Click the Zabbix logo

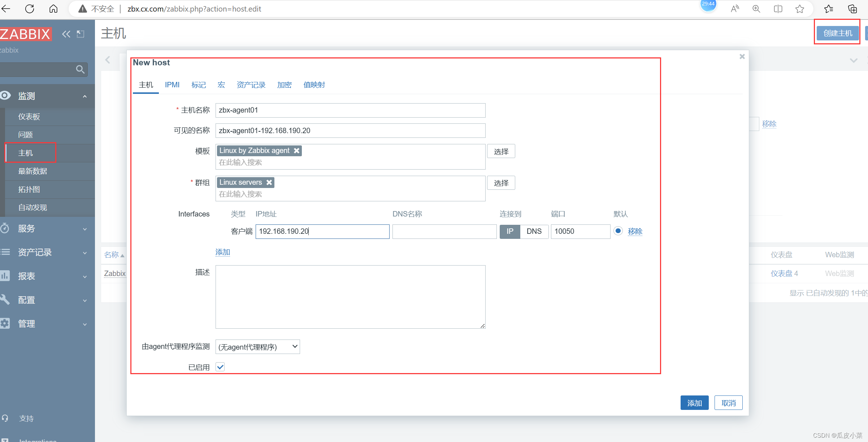click(25, 34)
